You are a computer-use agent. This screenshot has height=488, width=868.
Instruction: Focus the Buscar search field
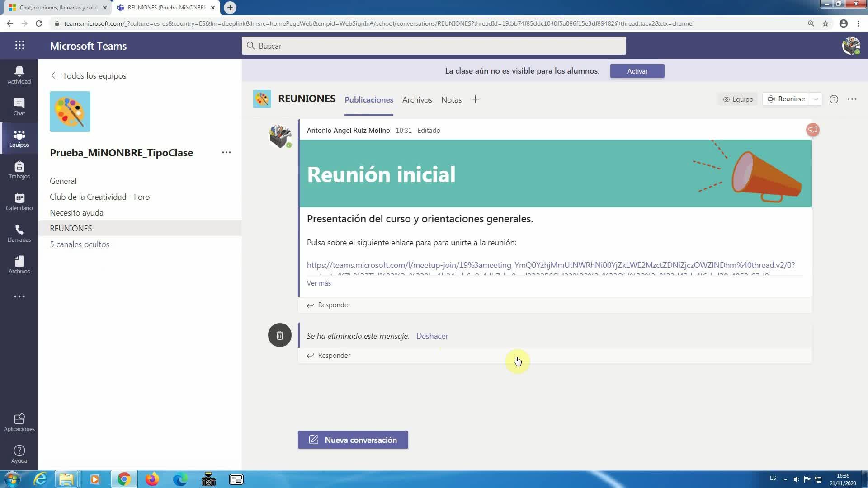(x=434, y=46)
